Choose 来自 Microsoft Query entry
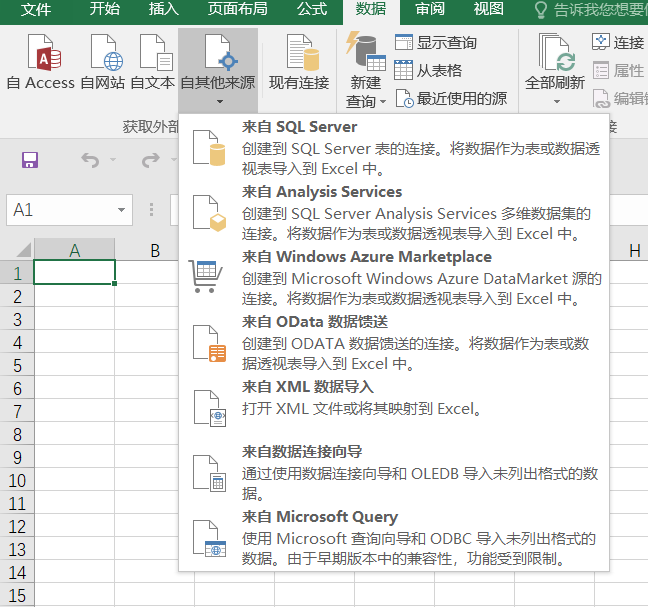Screen dimensions: 648x607 point(394,537)
